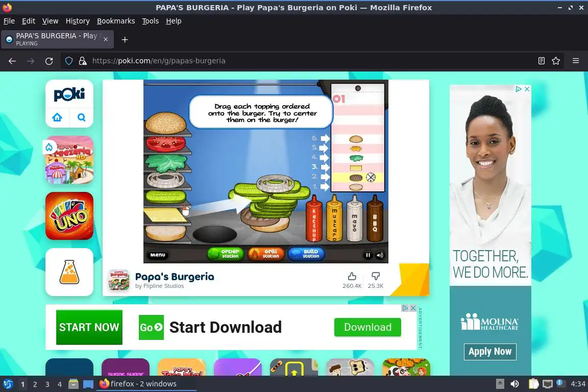
Task: Click the Sugar Sugar game thumbnail
Action: pyautogui.click(x=125, y=367)
